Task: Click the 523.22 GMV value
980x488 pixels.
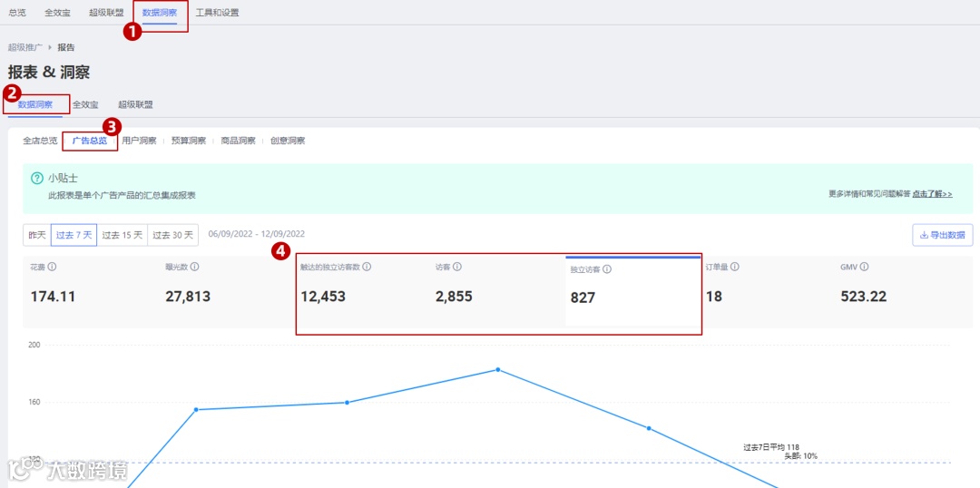Action: [863, 297]
